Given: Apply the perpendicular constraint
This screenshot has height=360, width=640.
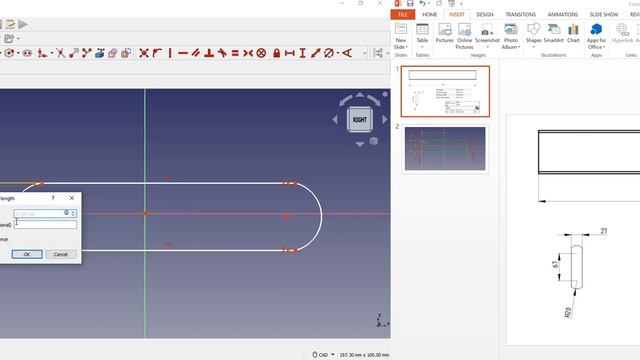Looking at the screenshot, I should click(209, 53).
